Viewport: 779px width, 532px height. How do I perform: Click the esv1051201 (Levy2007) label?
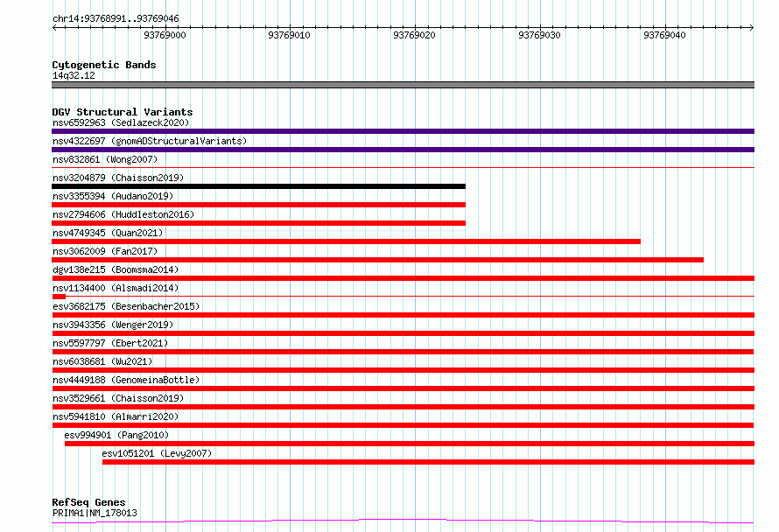pos(157,453)
